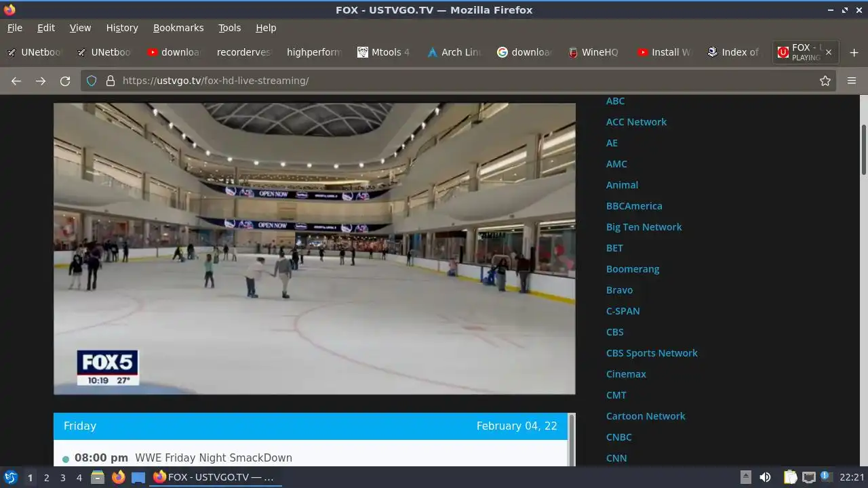Open the CNBC channel link
The height and width of the screenshot is (488, 868).
(618, 437)
